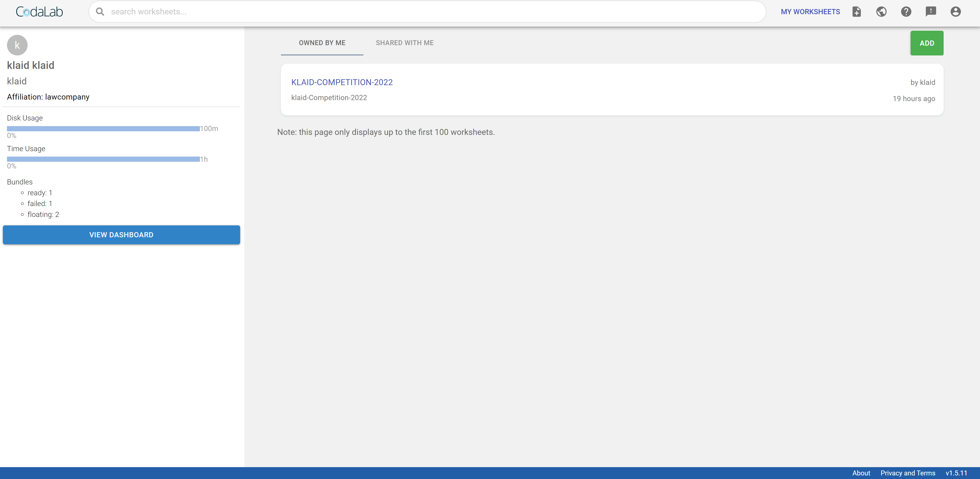Click the CodaLab logo
Screen dimensions: 980x479
click(39, 12)
